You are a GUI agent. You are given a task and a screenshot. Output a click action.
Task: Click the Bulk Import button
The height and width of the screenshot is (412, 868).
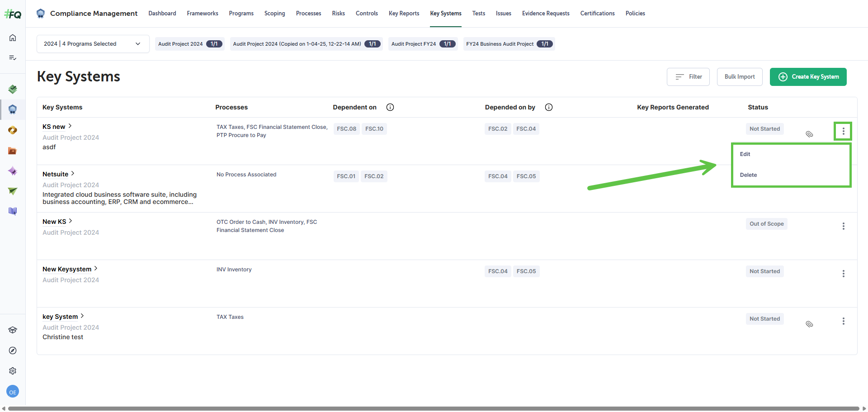coord(739,77)
